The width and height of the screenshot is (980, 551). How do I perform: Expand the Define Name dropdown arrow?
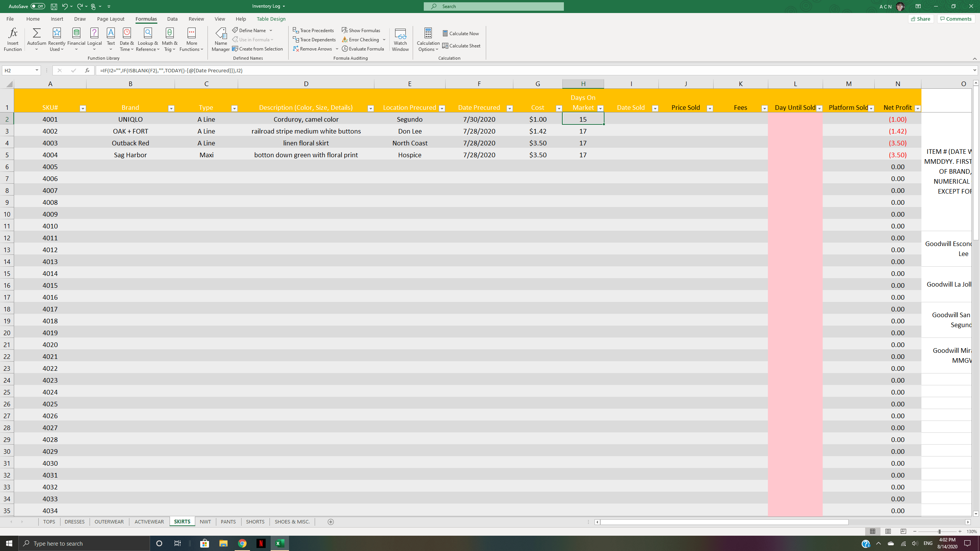pos(271,30)
